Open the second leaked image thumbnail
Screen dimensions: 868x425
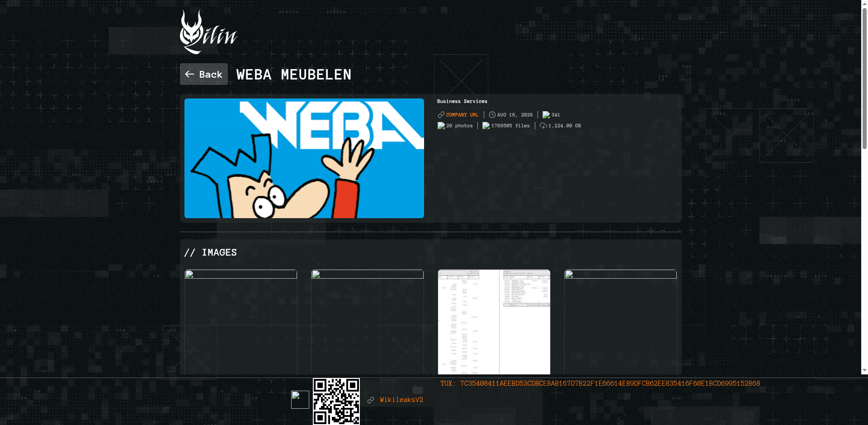tap(368, 322)
